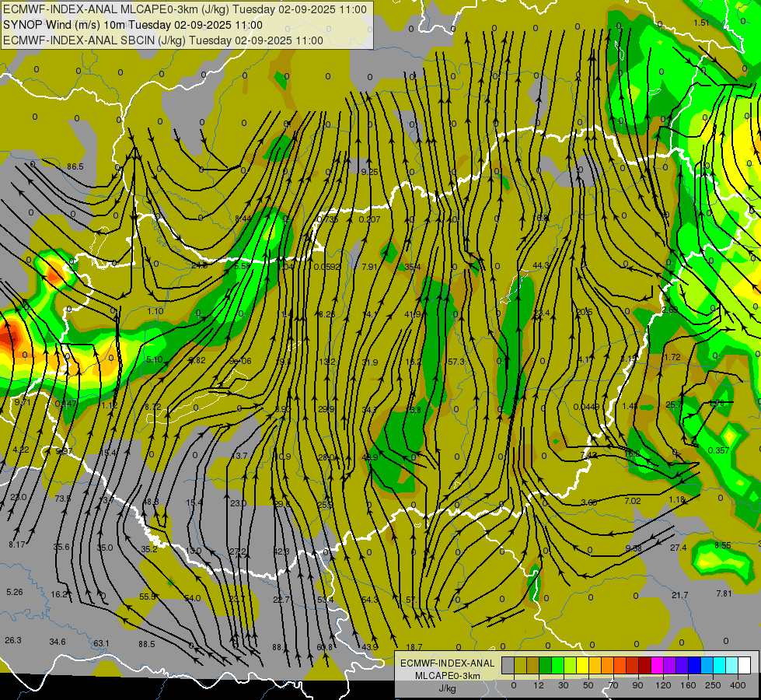This screenshot has height=700, width=761.
Task: Click the map value '34.6'
Action: (58, 642)
